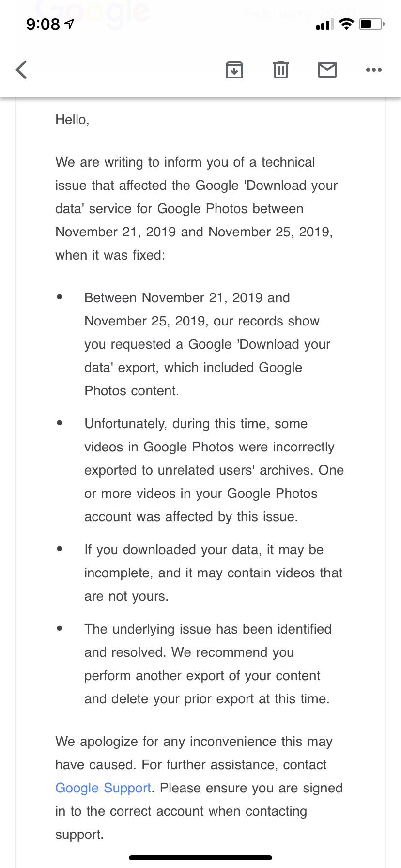The image size is (401, 868).
Task: Tap the 9:08 clock in status bar
Action: coord(43,24)
